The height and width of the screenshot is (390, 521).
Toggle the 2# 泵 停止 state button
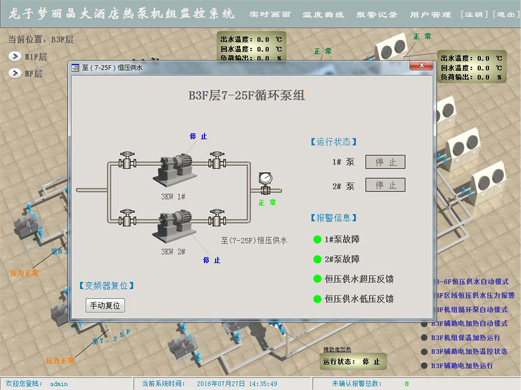pos(385,185)
